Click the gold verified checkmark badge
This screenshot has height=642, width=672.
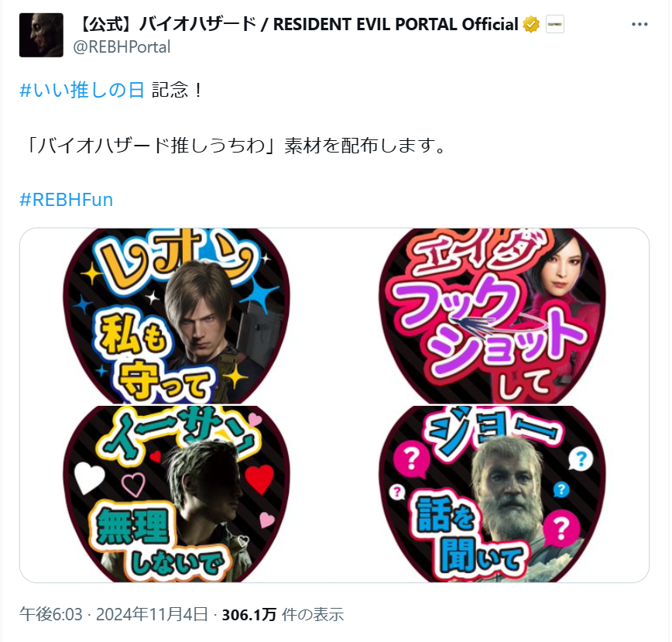[x=531, y=25]
